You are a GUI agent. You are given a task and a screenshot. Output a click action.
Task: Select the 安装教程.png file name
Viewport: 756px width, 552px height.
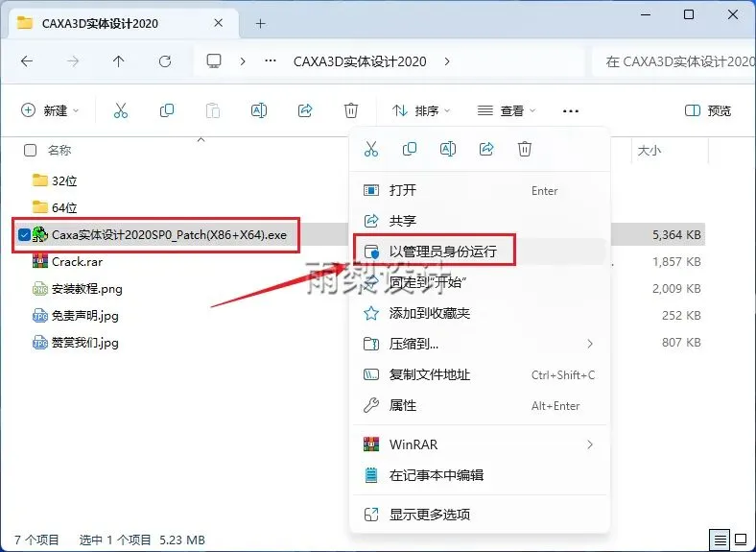pos(86,289)
